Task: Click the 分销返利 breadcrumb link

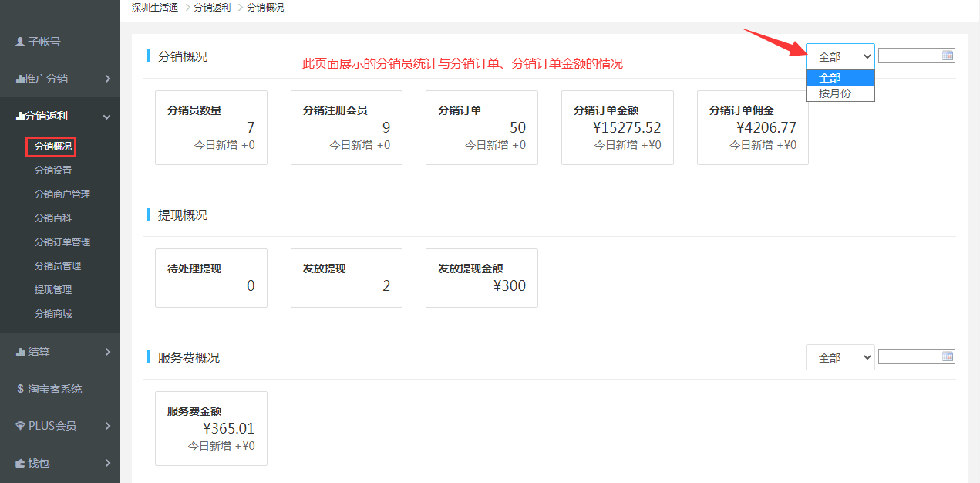Action: tap(212, 8)
